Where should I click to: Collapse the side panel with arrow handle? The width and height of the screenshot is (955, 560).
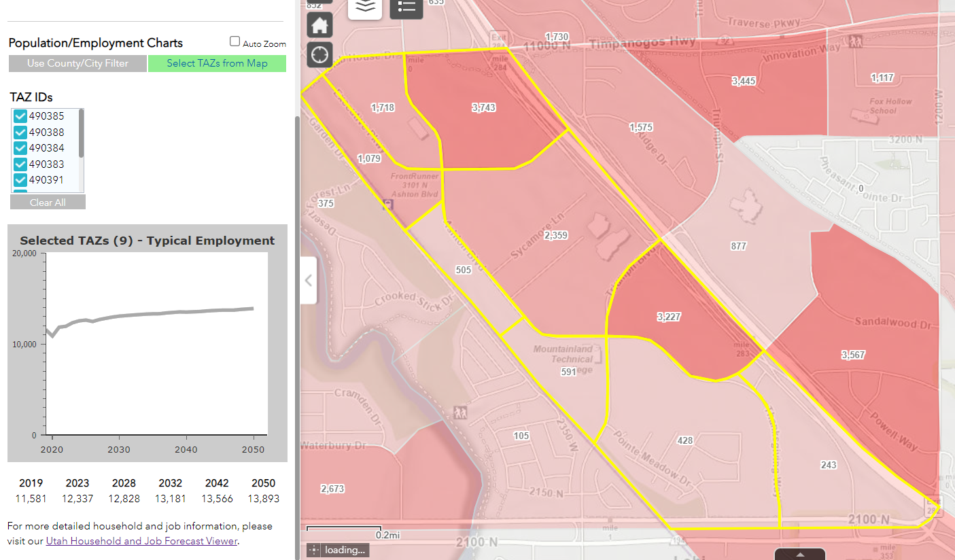[309, 280]
